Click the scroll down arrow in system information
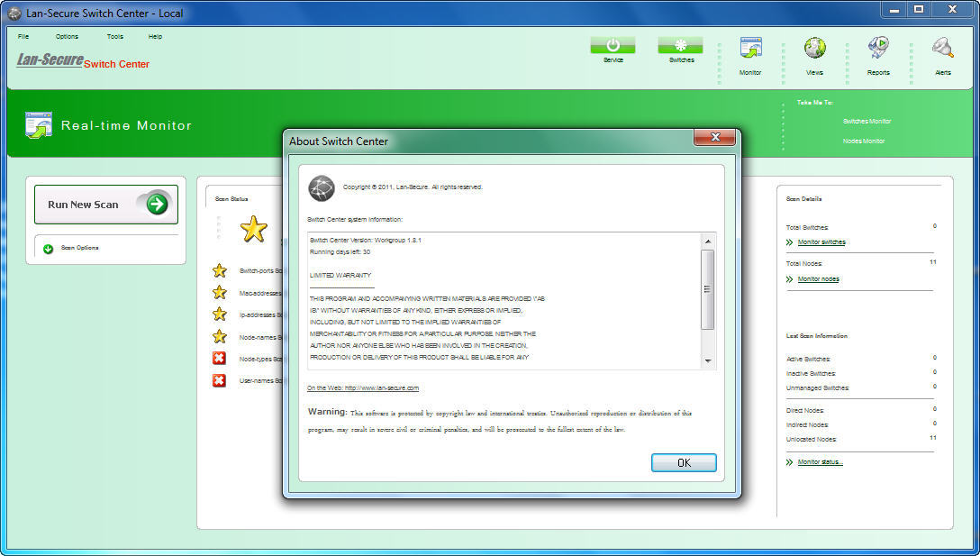The width and height of the screenshot is (980, 556). click(707, 360)
